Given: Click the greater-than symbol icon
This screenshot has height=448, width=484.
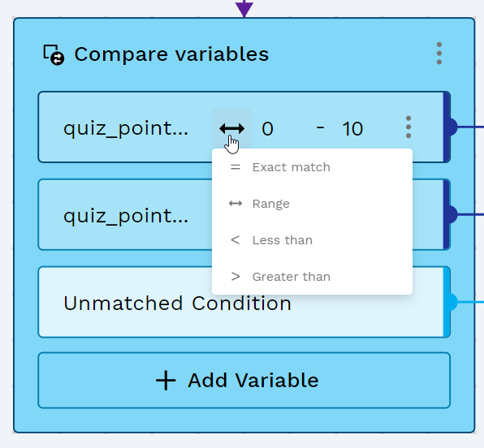Looking at the screenshot, I should tap(236, 277).
